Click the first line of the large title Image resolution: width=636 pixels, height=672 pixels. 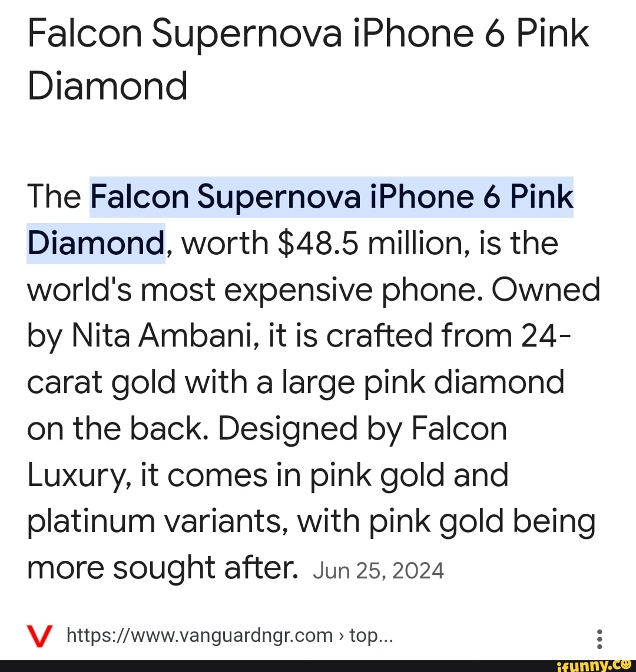coord(308,35)
